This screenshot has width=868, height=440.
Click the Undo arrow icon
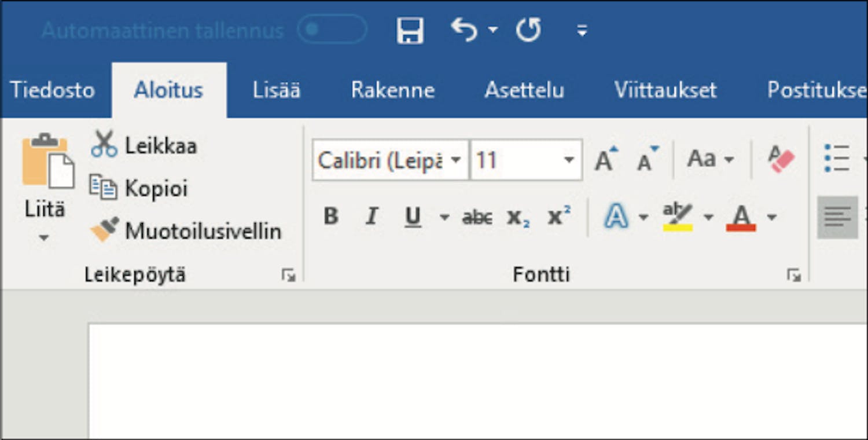(x=464, y=29)
